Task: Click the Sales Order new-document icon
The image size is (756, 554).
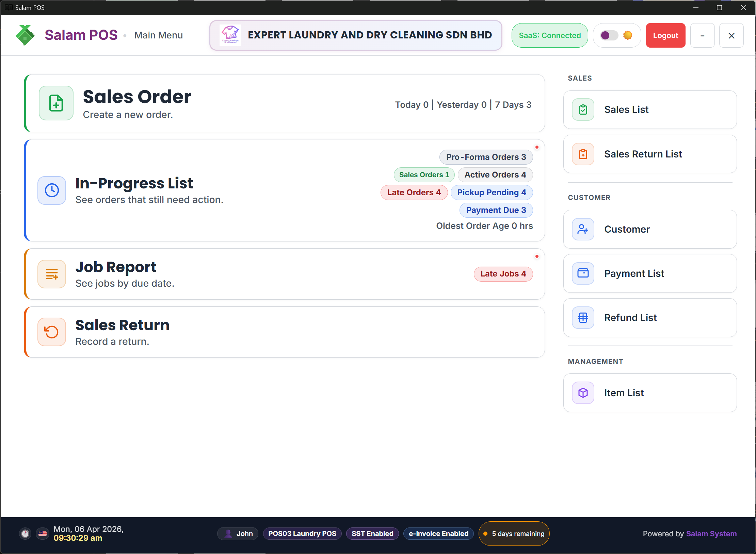Action: tap(56, 103)
